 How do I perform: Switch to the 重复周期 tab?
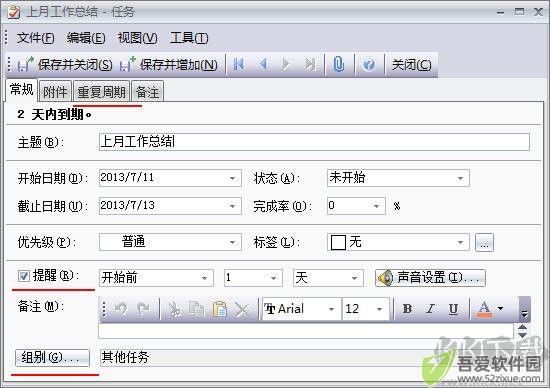(x=101, y=92)
